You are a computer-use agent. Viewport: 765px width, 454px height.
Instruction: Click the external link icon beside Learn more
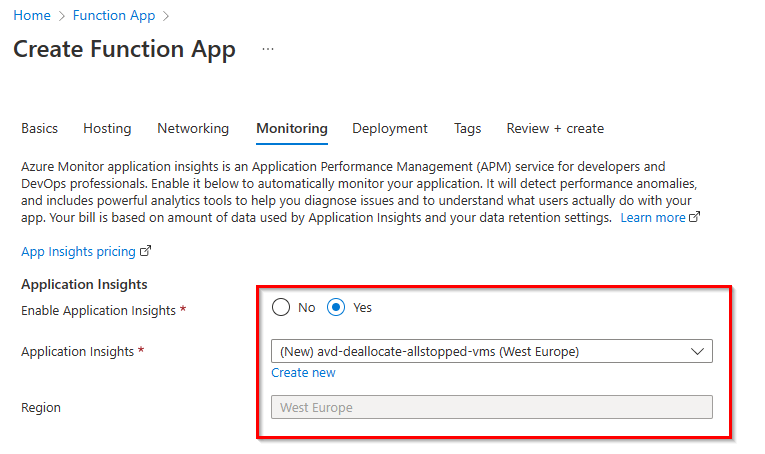(x=695, y=217)
